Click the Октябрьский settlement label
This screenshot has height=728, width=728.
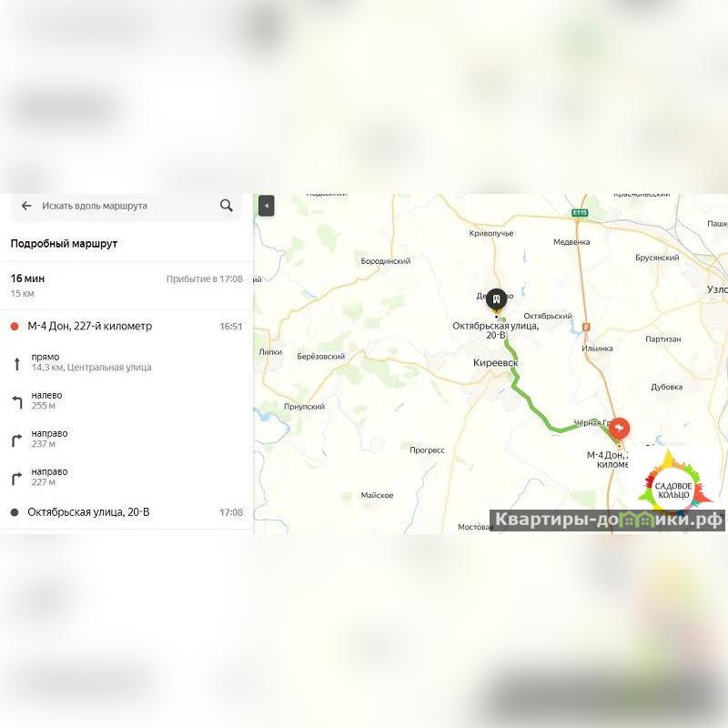(548, 316)
